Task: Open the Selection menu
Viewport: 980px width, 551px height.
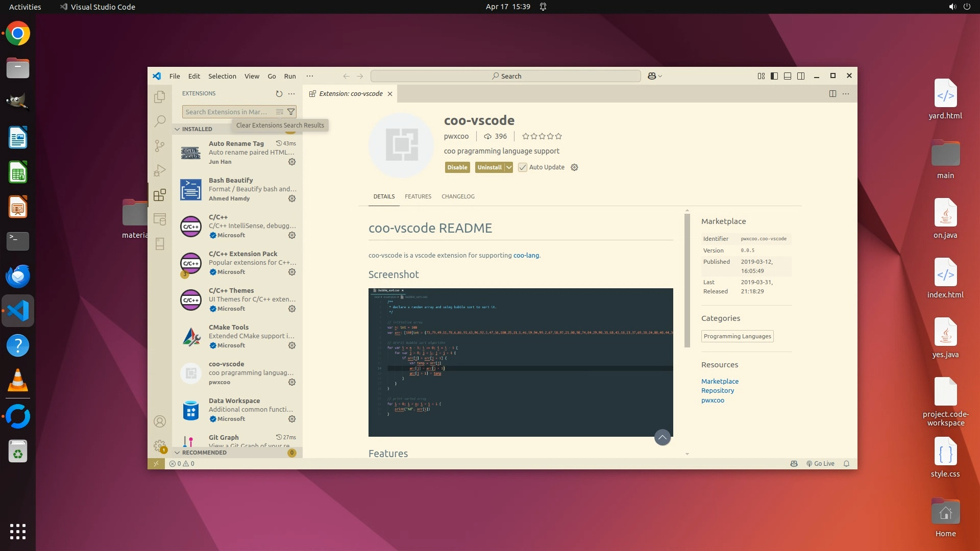Action: (x=222, y=76)
